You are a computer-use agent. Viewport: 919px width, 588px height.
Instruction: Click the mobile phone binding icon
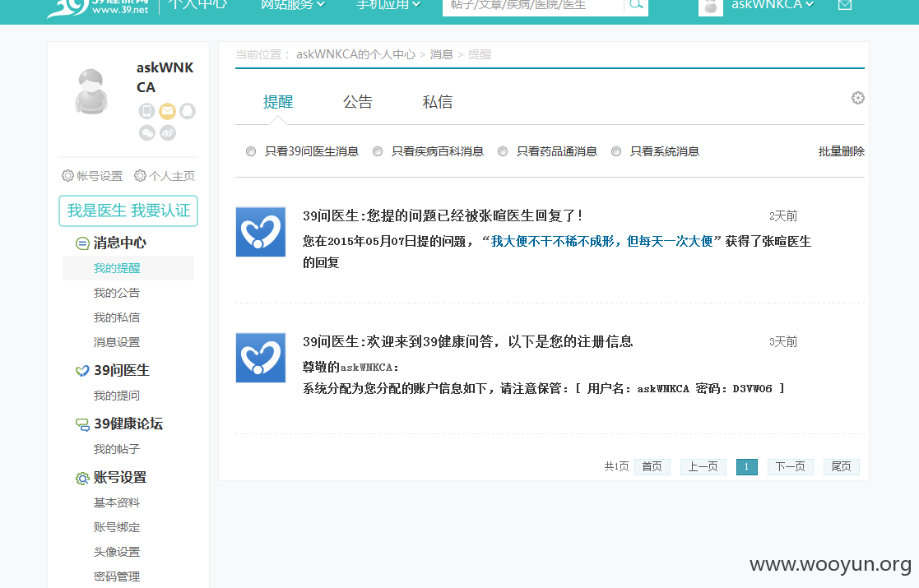click(x=146, y=111)
